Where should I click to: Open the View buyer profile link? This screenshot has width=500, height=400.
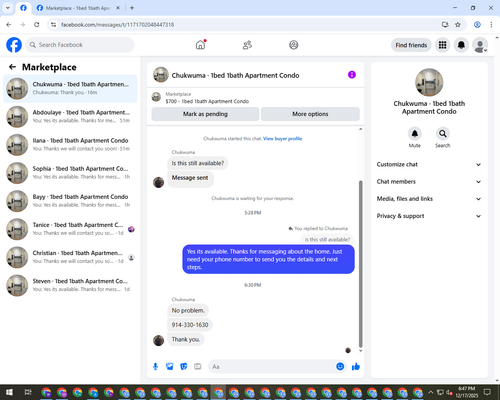coord(283,139)
